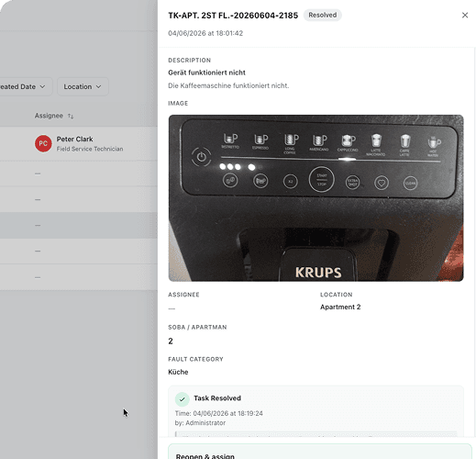Click the Created Date chevron arrow
Viewport: 476px width, 459px height.
tap(42, 86)
